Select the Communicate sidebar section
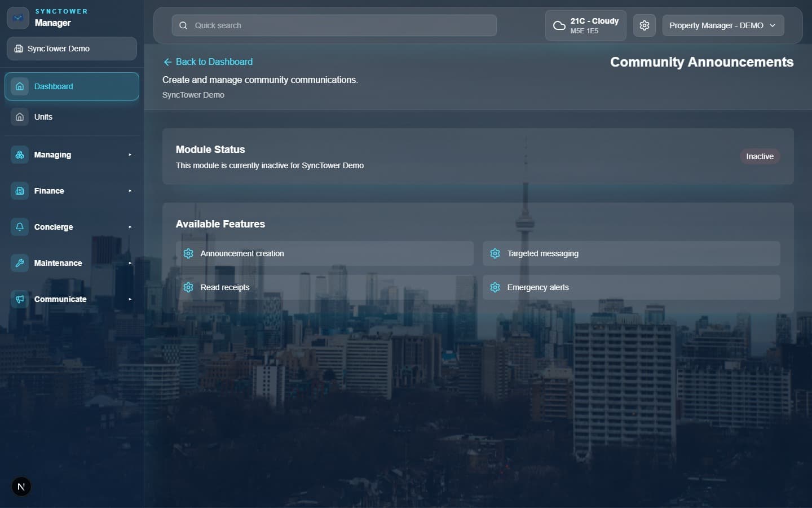 pyautogui.click(x=72, y=299)
